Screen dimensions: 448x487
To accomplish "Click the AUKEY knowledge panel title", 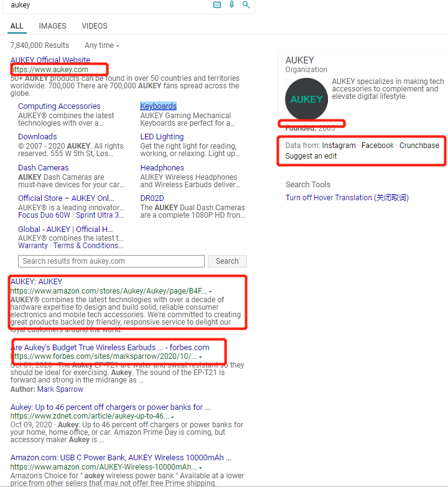I will [x=299, y=60].
